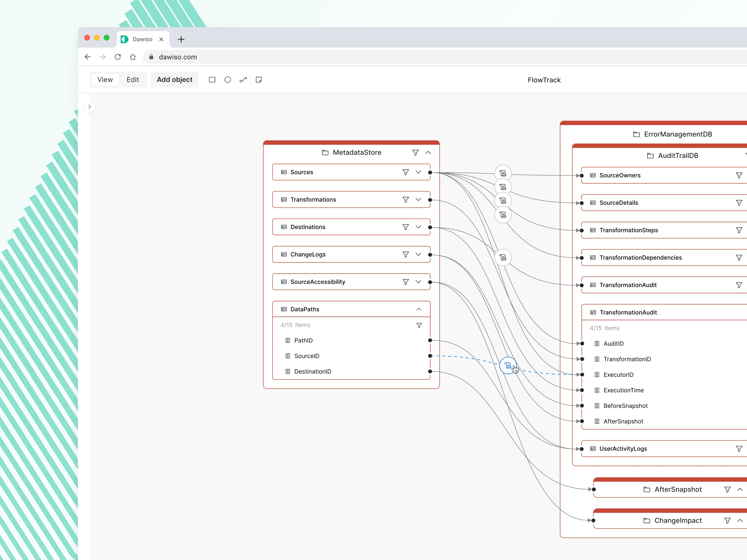This screenshot has height=560, width=747.
Task: Open a new browser tab
Action: [181, 39]
